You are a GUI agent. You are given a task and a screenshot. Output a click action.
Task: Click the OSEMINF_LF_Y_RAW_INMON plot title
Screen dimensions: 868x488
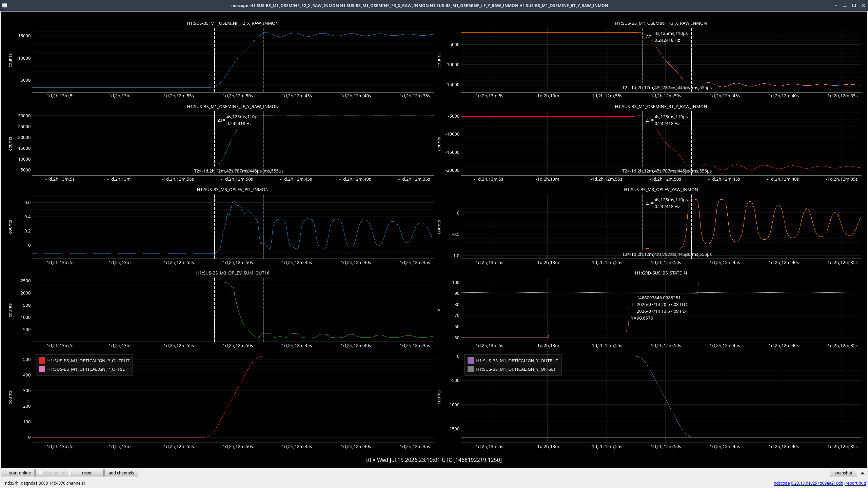tap(233, 106)
